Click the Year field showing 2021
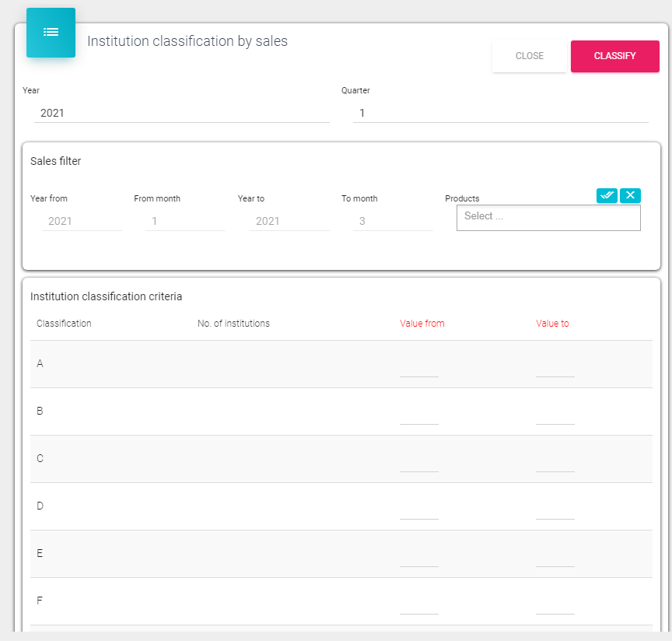Screen dimensions: 672x641 click(182, 113)
